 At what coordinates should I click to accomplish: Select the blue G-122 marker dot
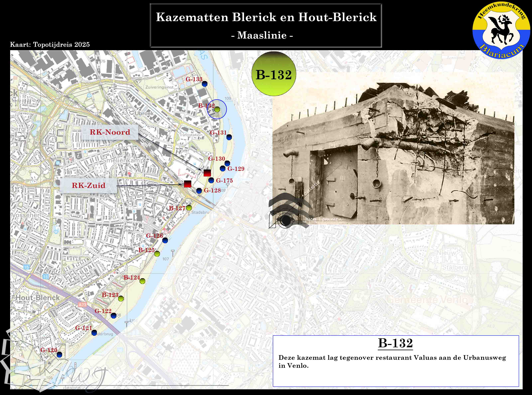114,316
